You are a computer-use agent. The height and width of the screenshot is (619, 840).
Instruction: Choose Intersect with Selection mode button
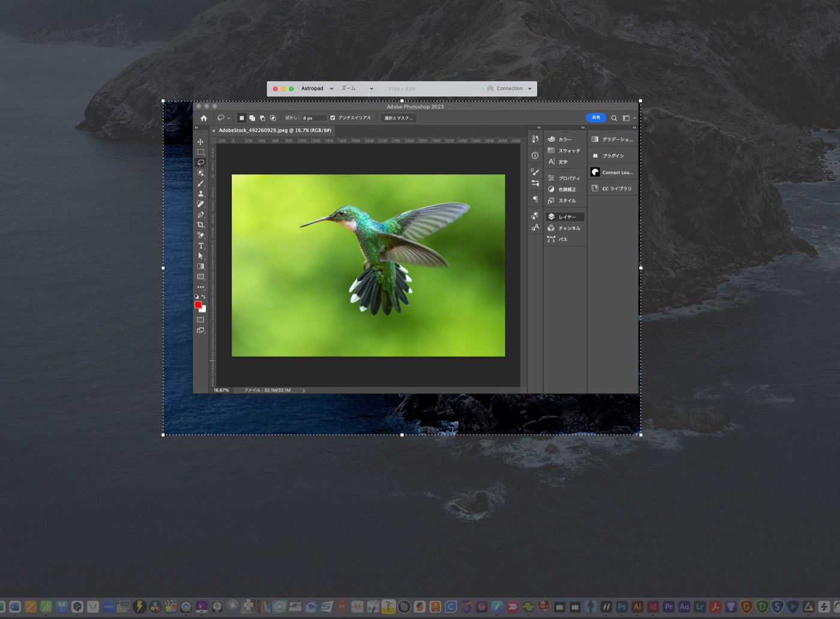(x=273, y=118)
